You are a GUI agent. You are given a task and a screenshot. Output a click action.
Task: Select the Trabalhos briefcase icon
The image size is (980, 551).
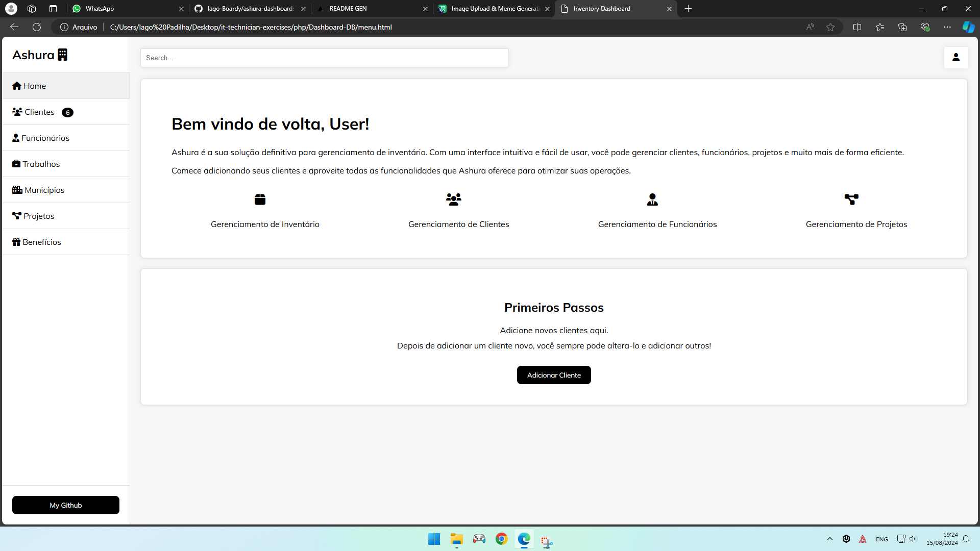click(16, 164)
